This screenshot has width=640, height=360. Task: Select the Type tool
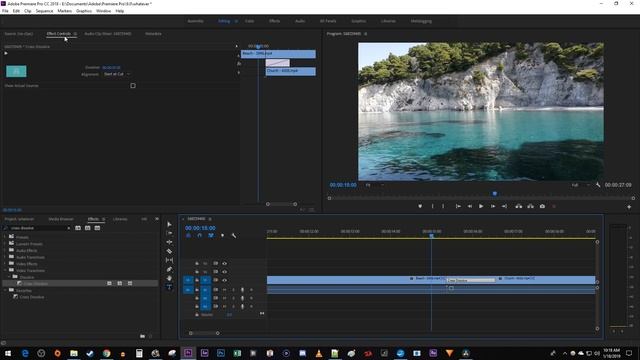(169, 287)
